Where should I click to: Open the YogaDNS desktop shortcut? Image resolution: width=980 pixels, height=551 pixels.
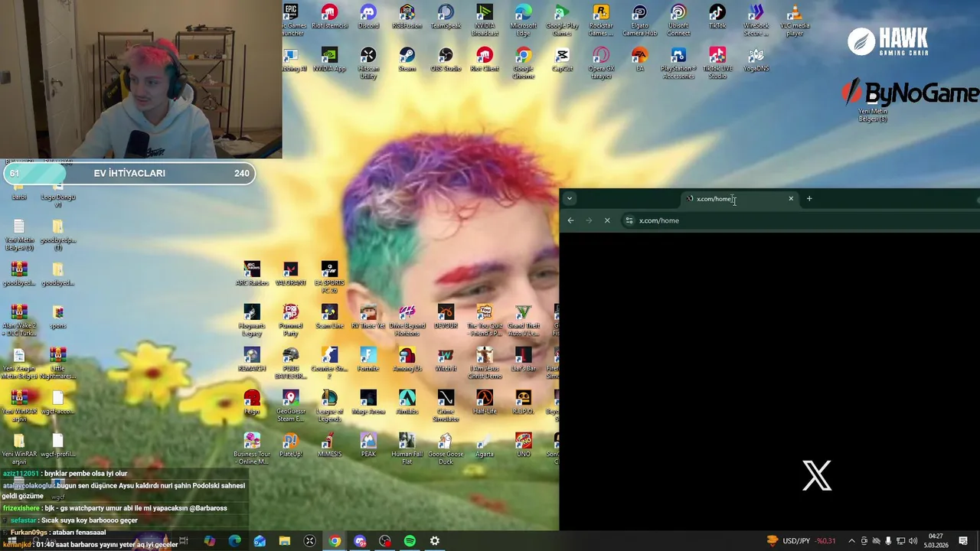(x=756, y=60)
